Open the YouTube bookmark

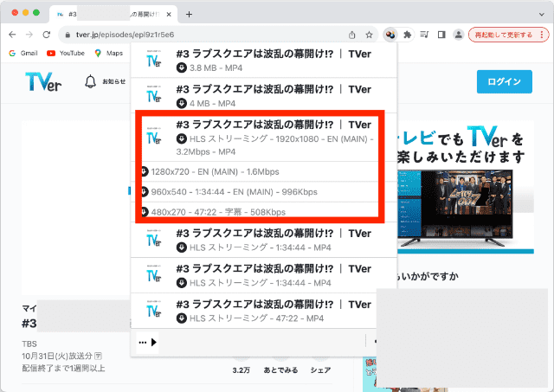[66, 53]
